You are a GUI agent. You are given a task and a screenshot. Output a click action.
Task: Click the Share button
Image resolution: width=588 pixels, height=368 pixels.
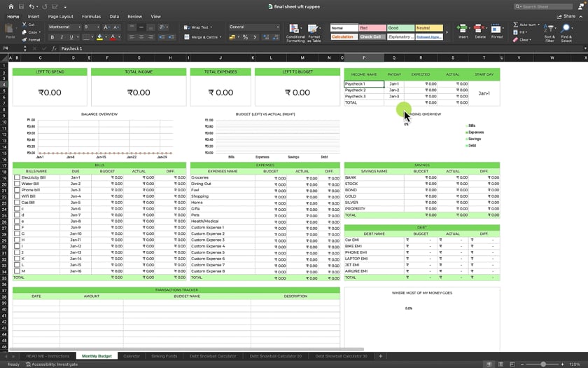566,16
